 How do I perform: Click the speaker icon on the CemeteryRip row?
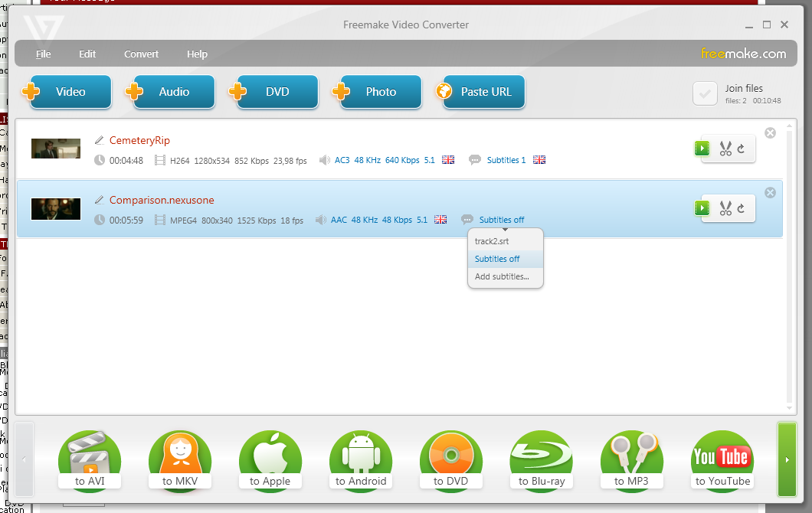pyautogui.click(x=325, y=160)
